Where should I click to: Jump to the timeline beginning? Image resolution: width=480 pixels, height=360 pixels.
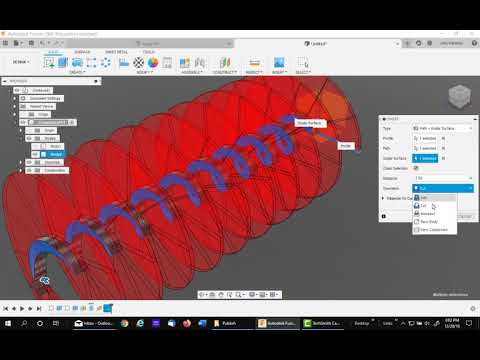6,309
